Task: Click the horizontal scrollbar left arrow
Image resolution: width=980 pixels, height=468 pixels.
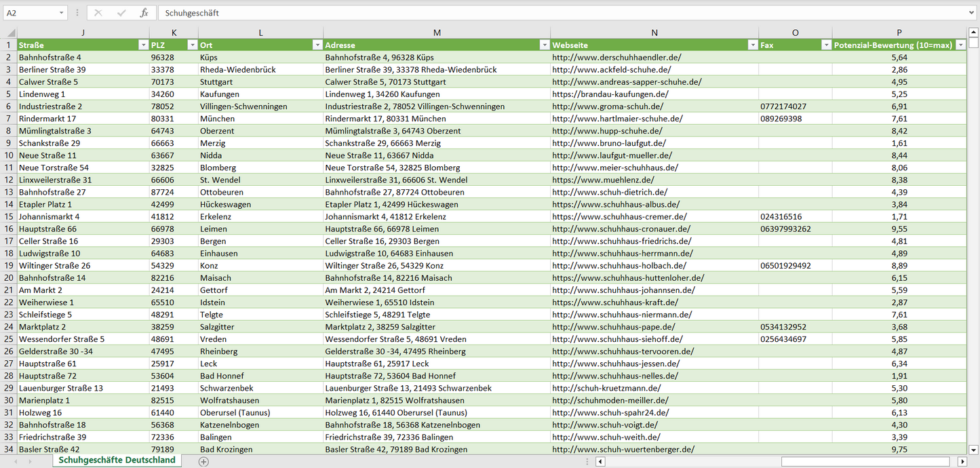Action: [x=600, y=461]
